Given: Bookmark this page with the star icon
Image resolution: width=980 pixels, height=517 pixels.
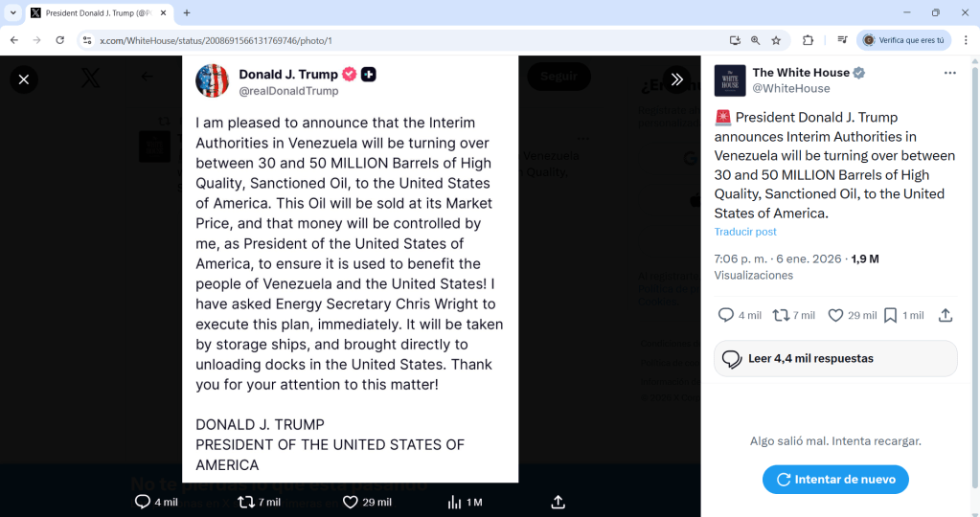Looking at the screenshot, I should tap(776, 40).
